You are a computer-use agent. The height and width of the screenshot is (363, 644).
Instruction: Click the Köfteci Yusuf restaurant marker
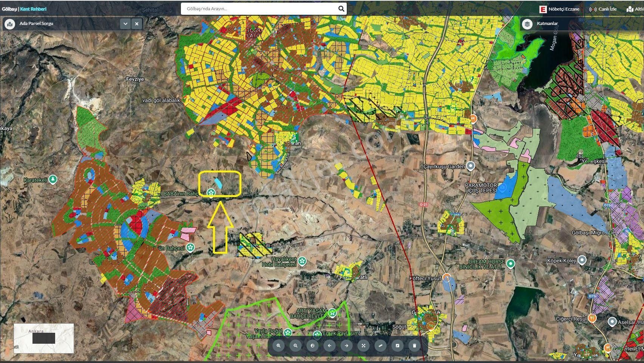[447, 278]
